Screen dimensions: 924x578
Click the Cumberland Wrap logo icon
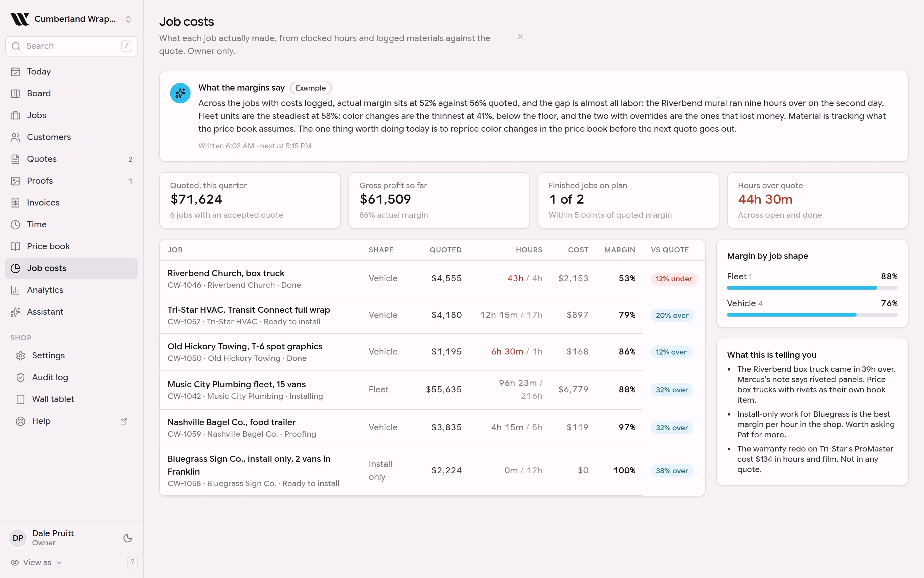(20, 19)
